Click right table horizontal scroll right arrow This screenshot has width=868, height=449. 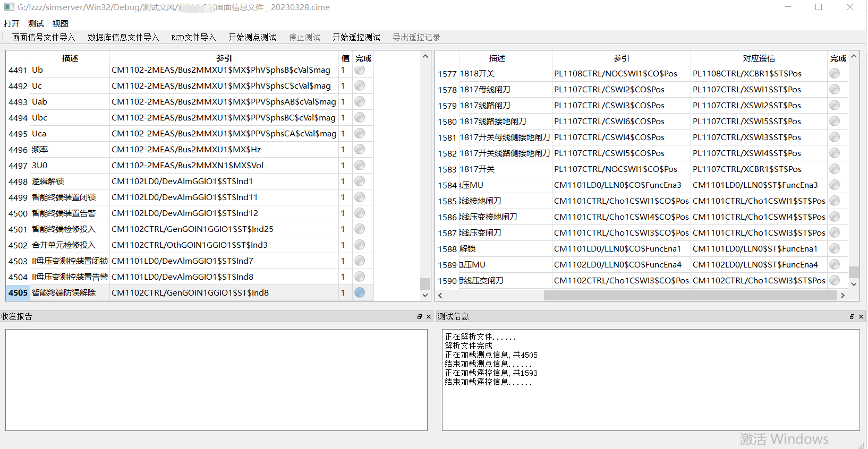click(x=843, y=296)
